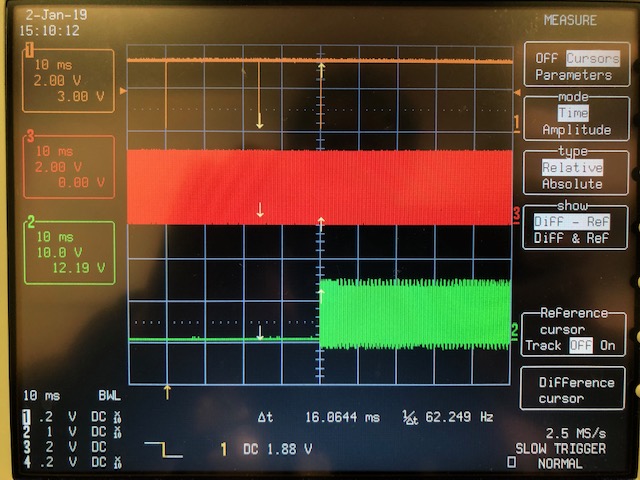The height and width of the screenshot is (480, 640).
Task: Show Diff & Ref readout
Action: coord(572,238)
